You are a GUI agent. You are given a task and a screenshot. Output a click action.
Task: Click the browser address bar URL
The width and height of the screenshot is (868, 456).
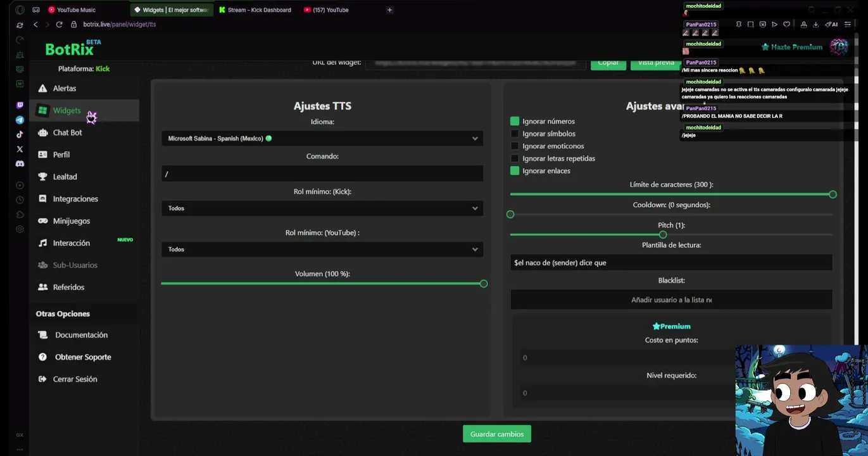[119, 25]
